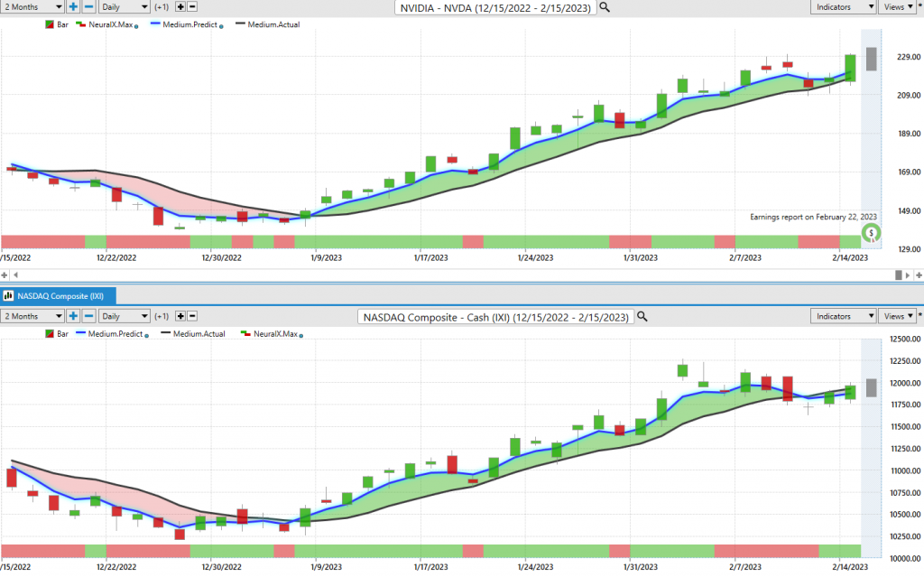Click the black minus forecast decrement on NASDAQ chart
The width and height of the screenshot is (924, 577).
(192, 316)
